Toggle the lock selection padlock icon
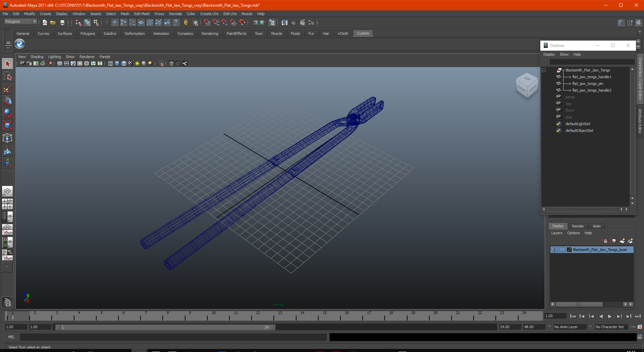 point(185,22)
